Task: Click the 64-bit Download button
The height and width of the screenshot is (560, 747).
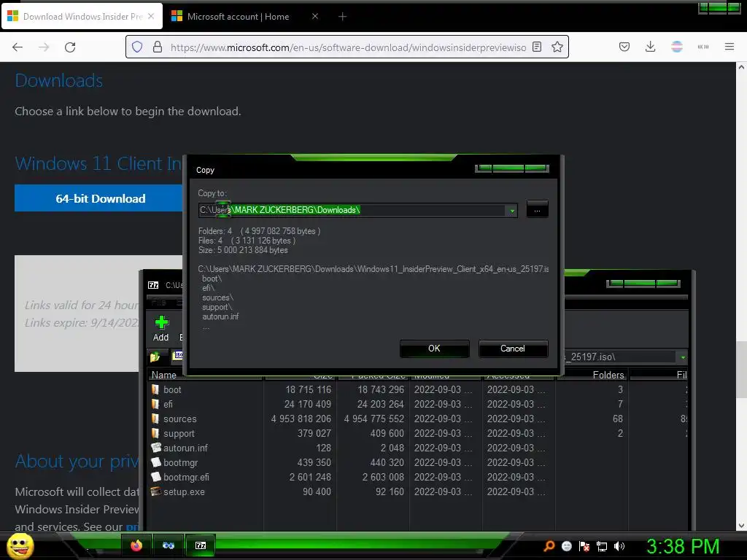Action: point(100,198)
